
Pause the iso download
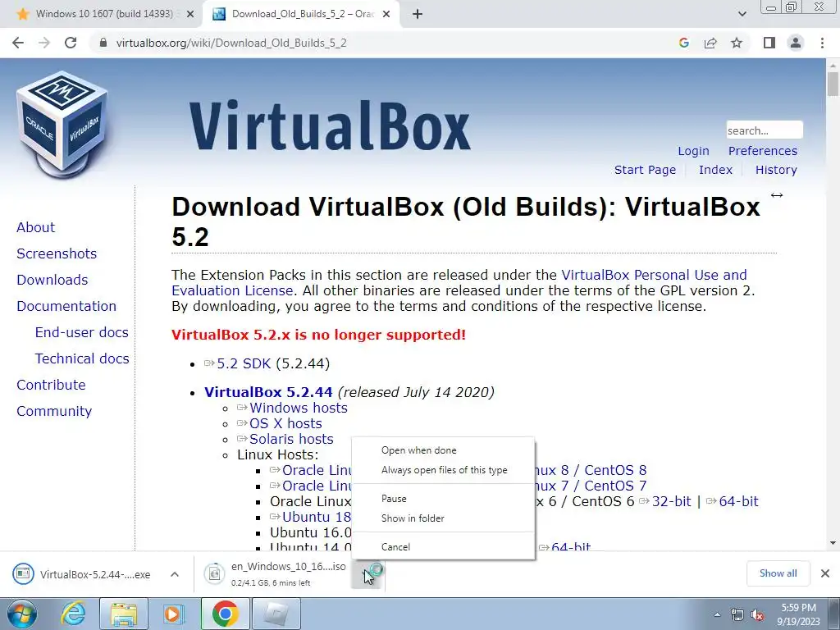point(394,499)
